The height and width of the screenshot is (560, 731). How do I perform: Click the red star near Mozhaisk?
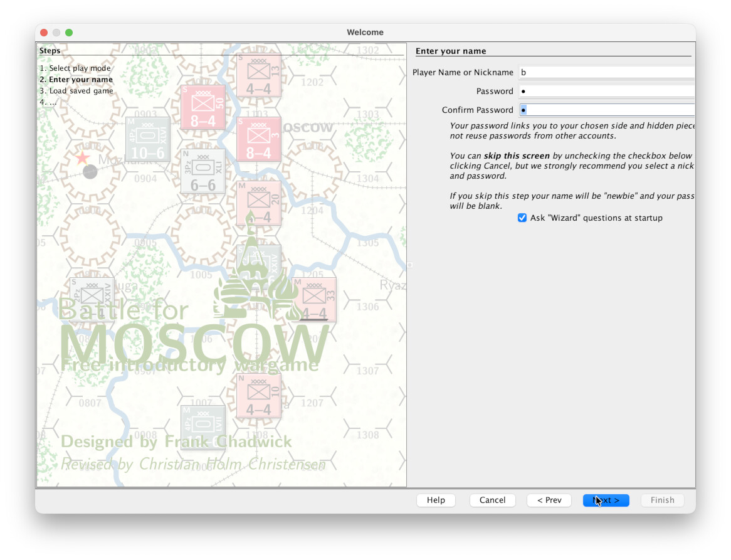(83, 157)
